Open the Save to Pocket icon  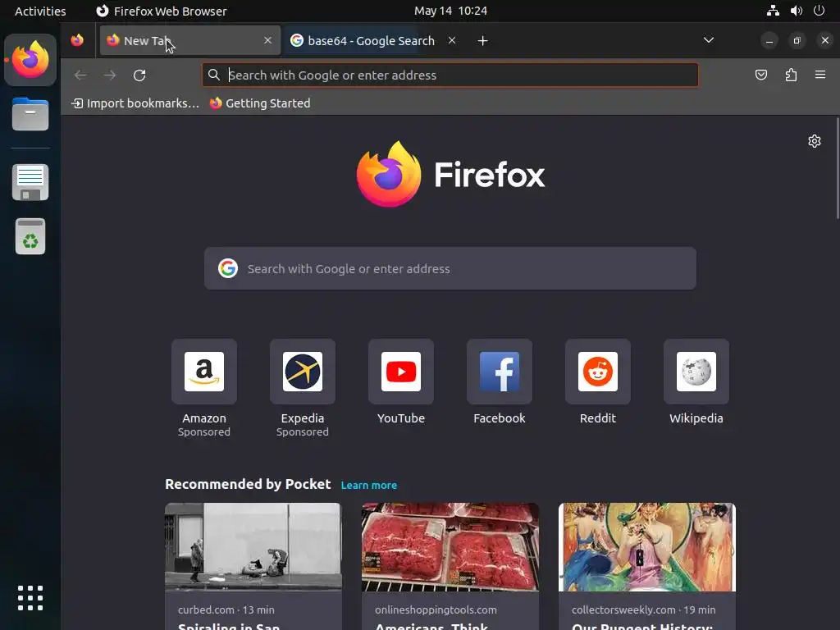pyautogui.click(x=760, y=75)
